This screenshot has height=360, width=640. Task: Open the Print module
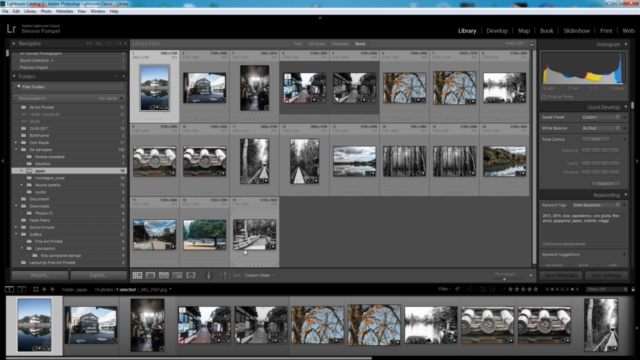point(606,31)
